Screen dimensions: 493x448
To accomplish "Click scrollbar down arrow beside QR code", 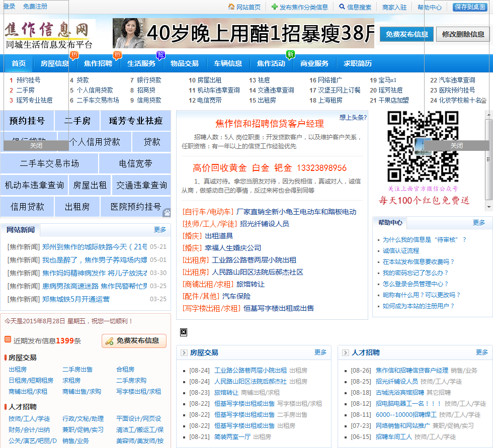I will [x=489, y=207].
